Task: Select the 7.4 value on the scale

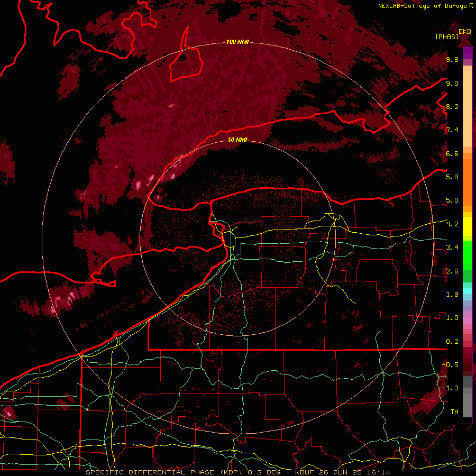Action: tap(452, 130)
